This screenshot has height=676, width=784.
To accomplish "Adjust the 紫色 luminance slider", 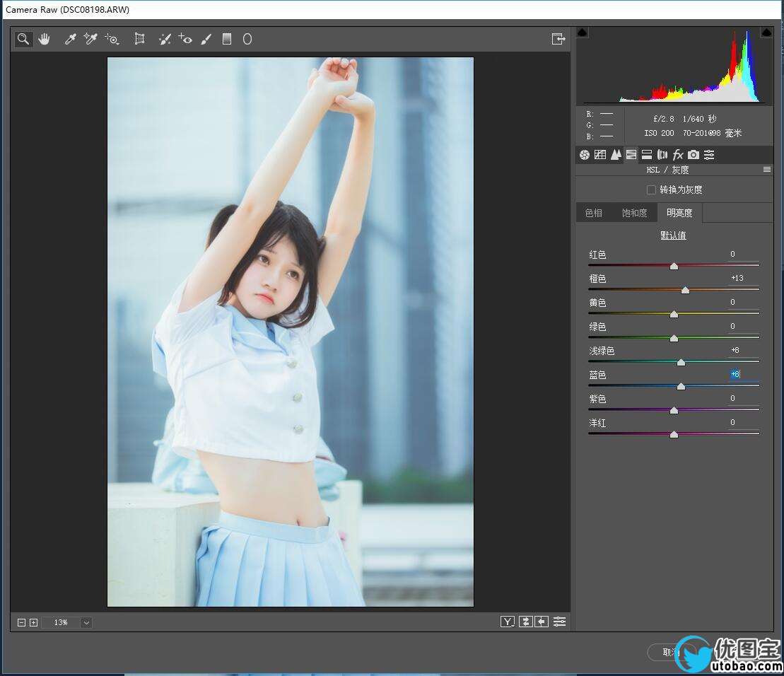I will (674, 410).
